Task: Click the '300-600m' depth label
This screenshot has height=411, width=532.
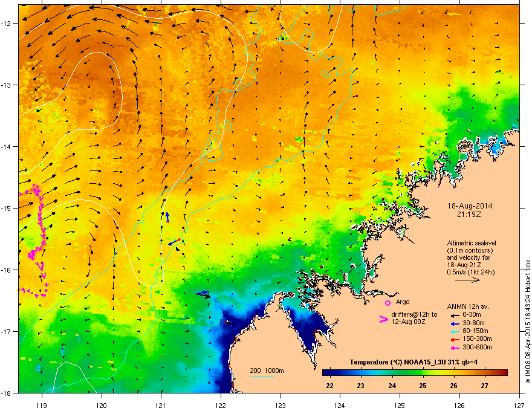Action: (x=477, y=348)
